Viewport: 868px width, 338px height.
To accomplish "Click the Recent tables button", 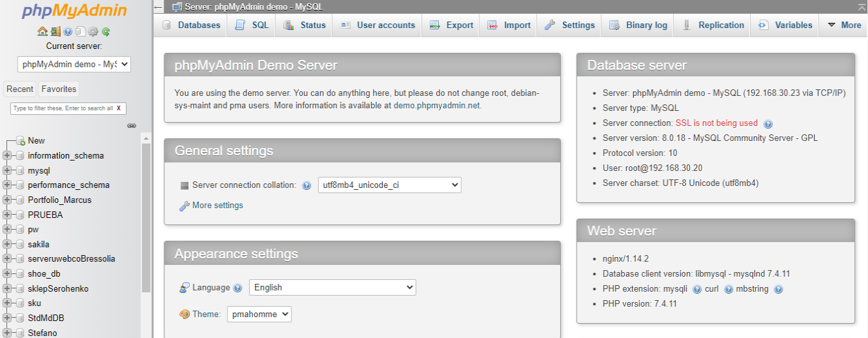I will (x=20, y=89).
